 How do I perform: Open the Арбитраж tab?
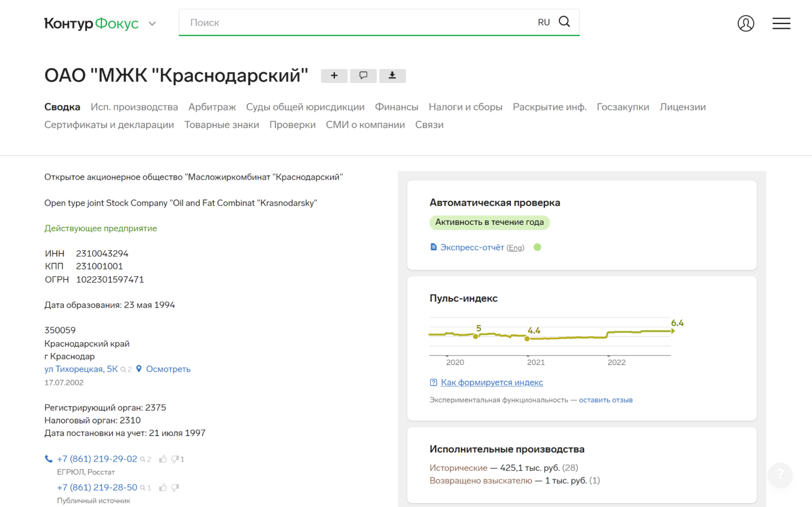pos(212,107)
